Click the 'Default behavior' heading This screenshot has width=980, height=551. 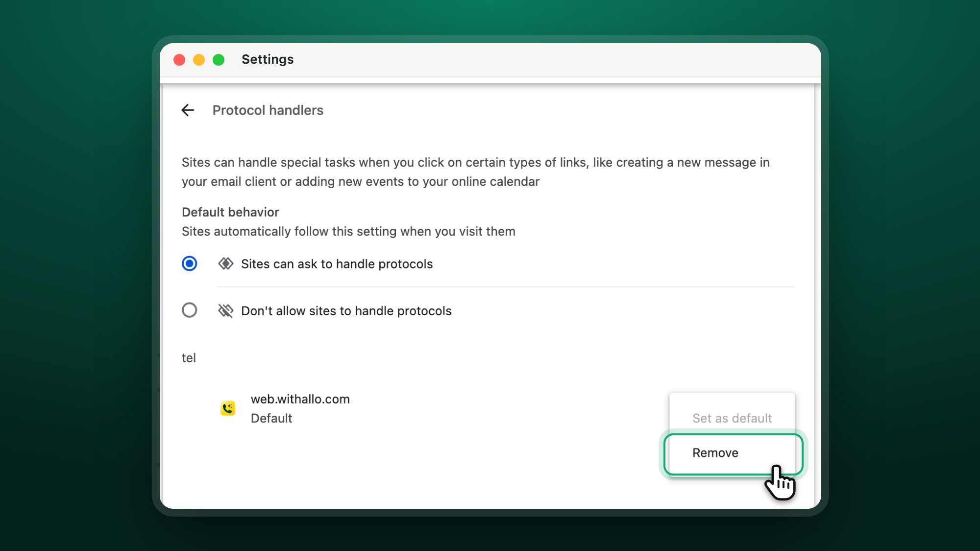tap(230, 212)
